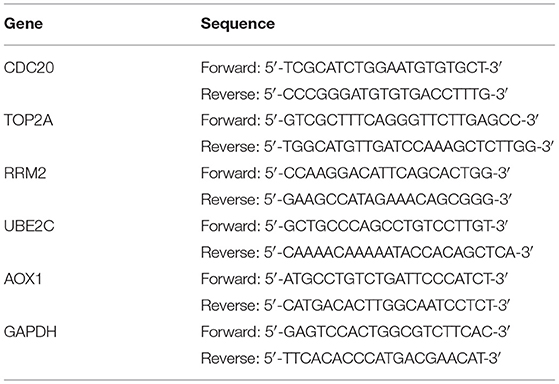Click the AOX1 gene name
The image size is (559, 384).
[x=23, y=278]
